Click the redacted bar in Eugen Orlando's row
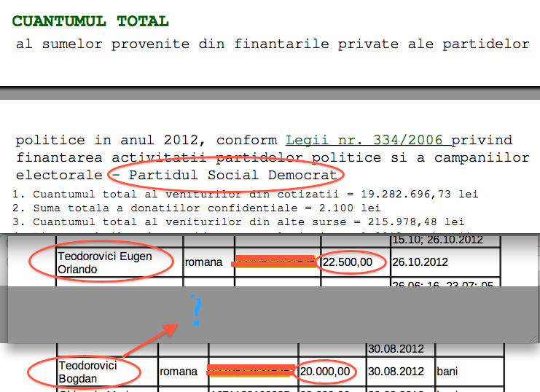 pos(274,261)
